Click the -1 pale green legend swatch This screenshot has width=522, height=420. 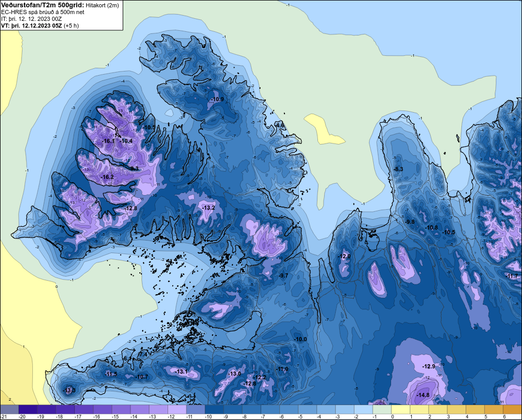pos(382,410)
